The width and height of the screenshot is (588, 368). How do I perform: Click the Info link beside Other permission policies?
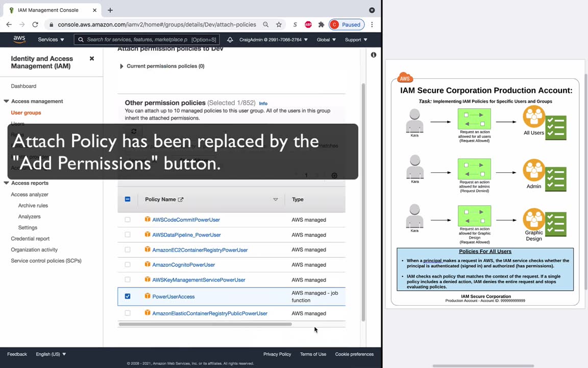pyautogui.click(x=263, y=103)
